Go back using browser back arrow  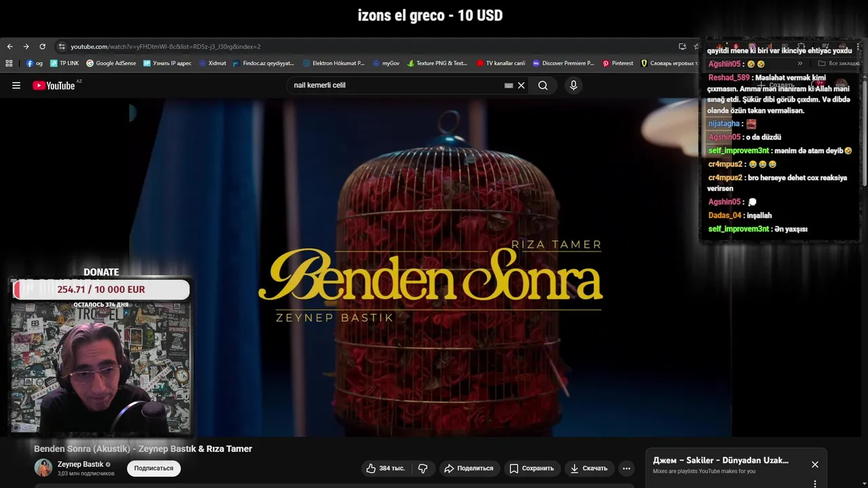pos(9,47)
